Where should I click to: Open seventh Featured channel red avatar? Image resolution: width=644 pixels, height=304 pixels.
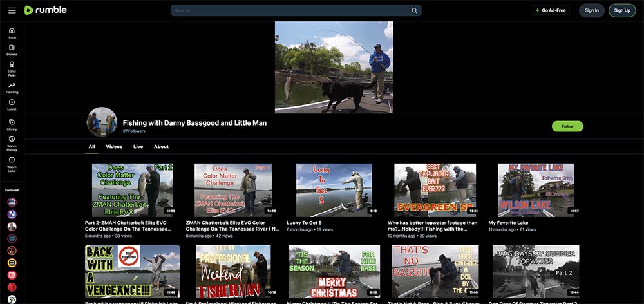click(12, 275)
